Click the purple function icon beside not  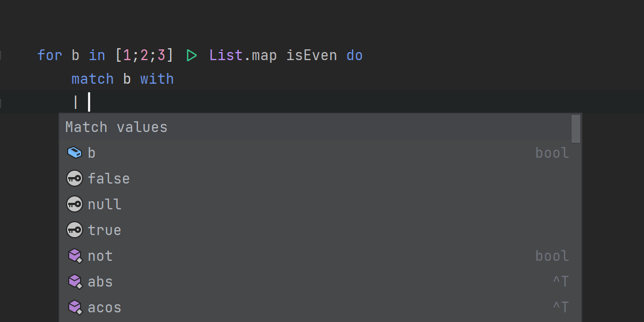tap(74, 256)
